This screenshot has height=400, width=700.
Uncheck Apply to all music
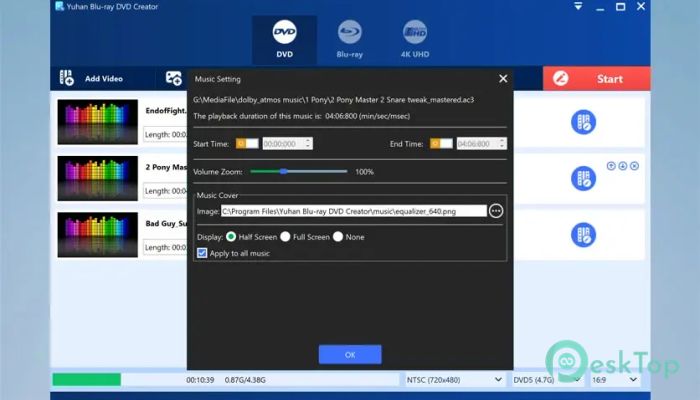(202, 253)
